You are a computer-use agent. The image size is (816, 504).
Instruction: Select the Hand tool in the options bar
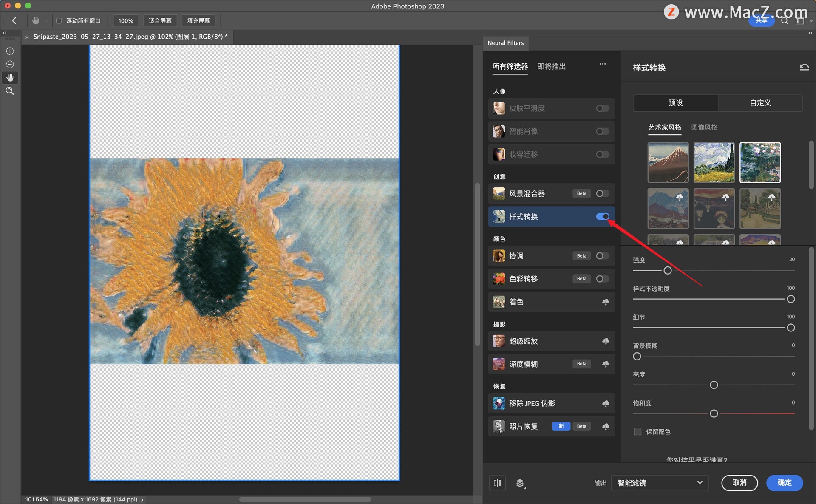pyautogui.click(x=36, y=20)
